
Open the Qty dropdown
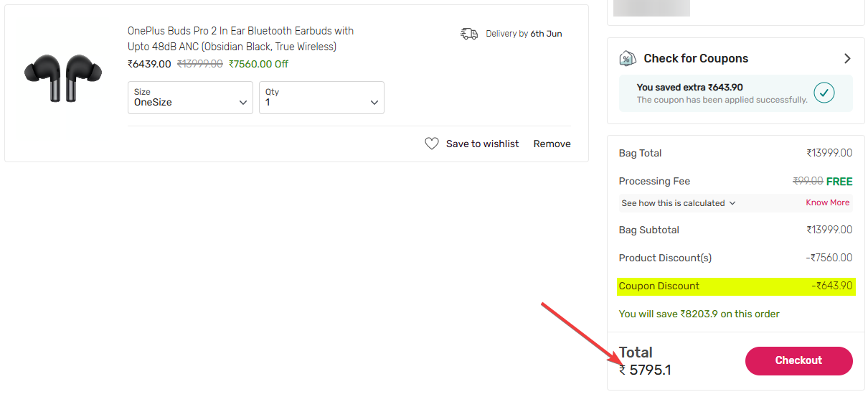pyautogui.click(x=321, y=98)
